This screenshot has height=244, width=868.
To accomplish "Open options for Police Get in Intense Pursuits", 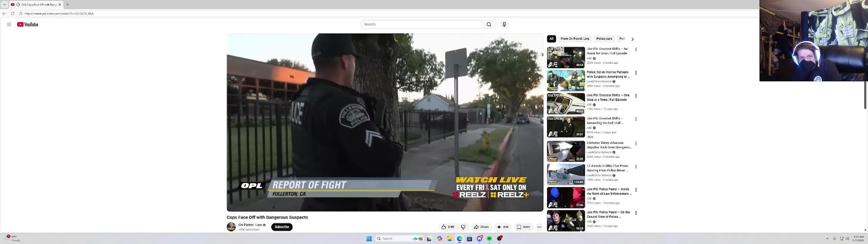I will [x=636, y=73].
